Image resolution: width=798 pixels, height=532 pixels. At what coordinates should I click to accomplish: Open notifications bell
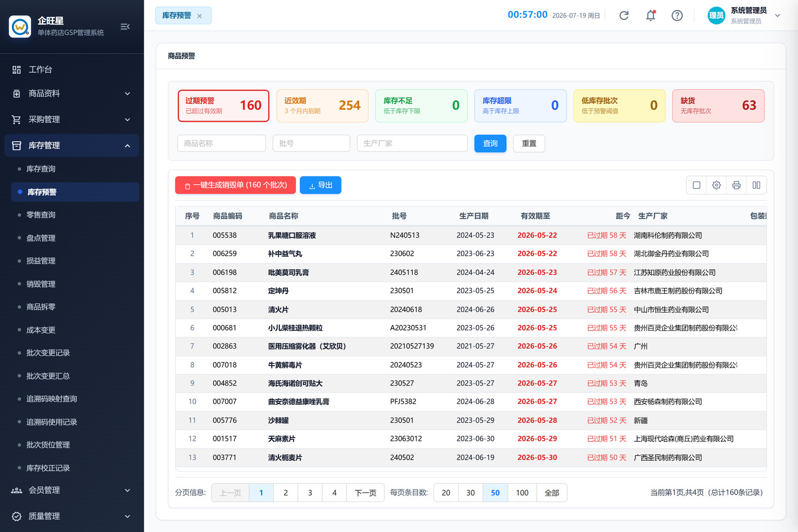coord(651,15)
